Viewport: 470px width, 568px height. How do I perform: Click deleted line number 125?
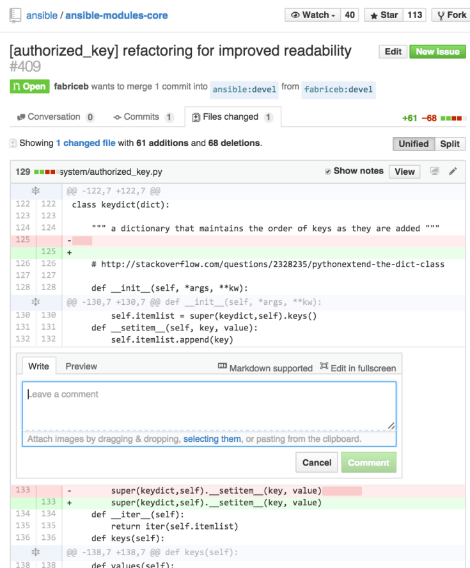(x=23, y=239)
